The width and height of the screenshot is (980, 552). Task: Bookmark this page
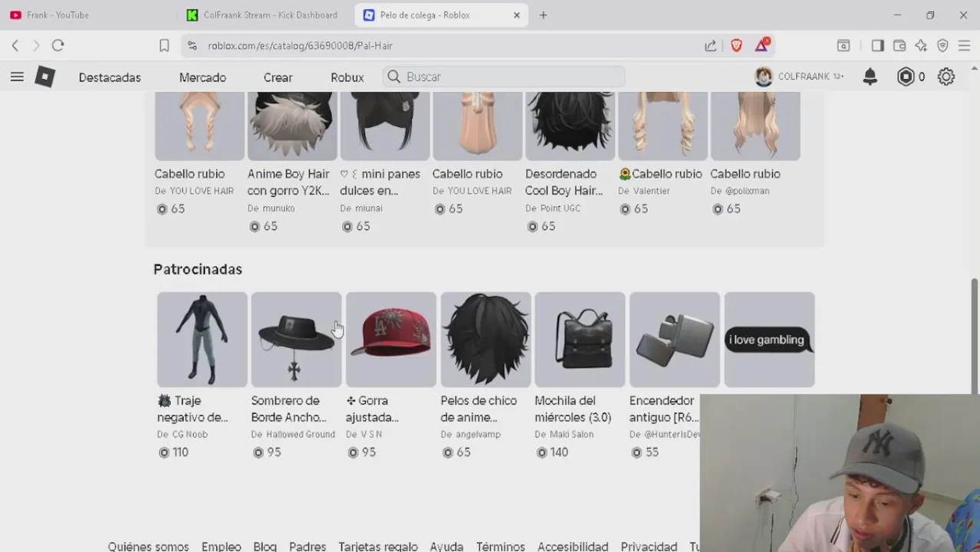(164, 45)
